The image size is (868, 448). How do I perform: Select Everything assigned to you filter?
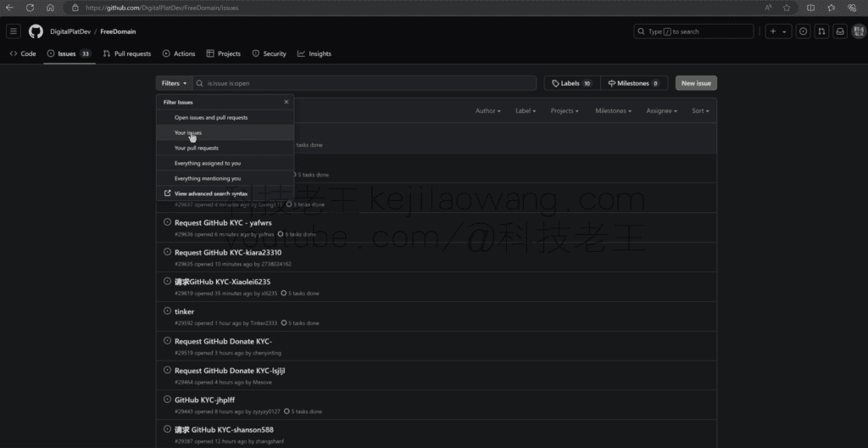click(x=225, y=164)
